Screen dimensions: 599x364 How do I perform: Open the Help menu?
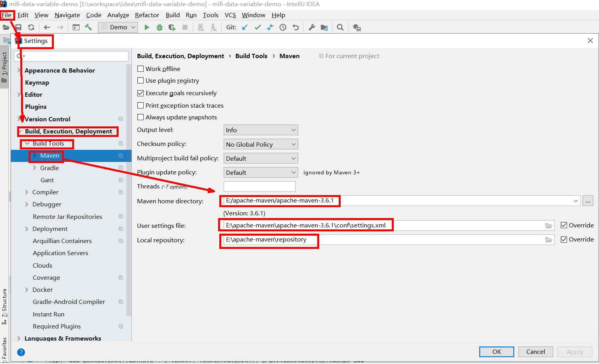(278, 15)
